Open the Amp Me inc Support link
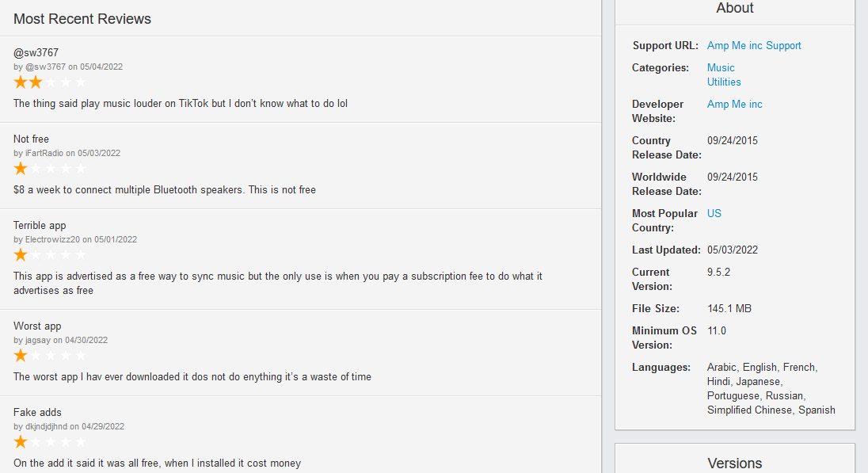The height and width of the screenshot is (473, 868). (x=754, y=46)
